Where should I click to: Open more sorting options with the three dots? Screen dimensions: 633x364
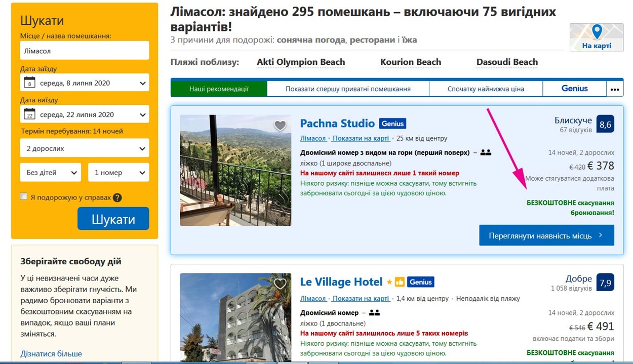(x=615, y=89)
